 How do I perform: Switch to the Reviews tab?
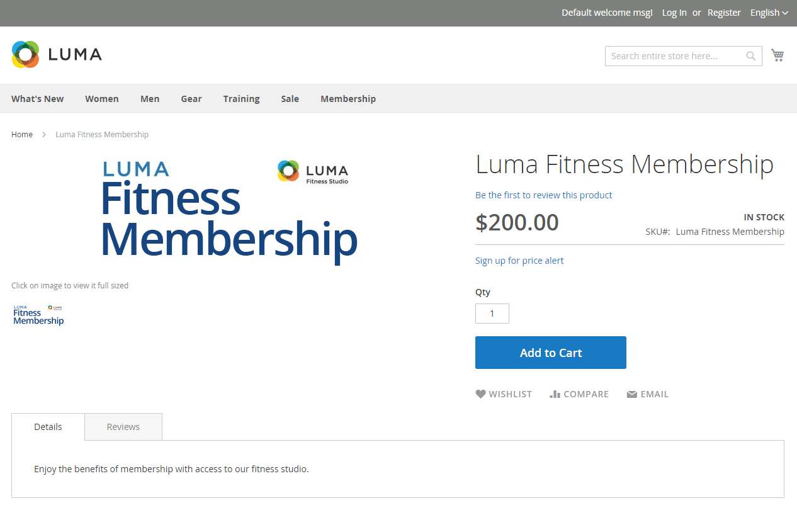123,427
